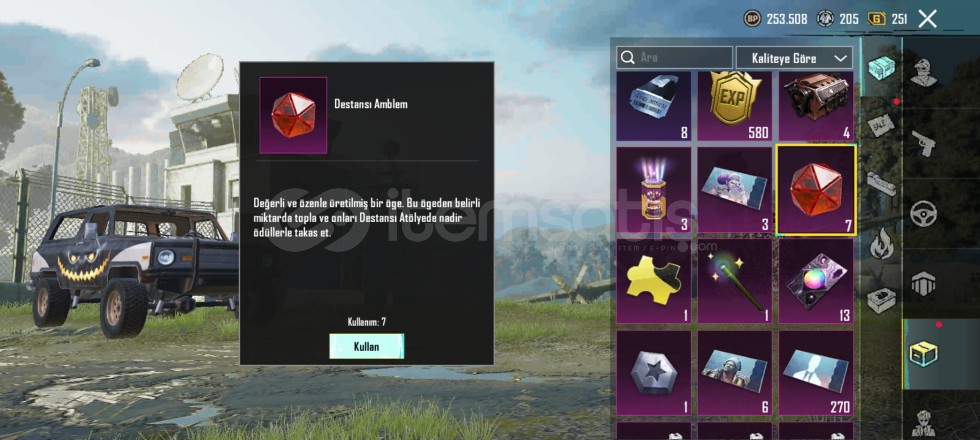Select the character outfit category icon
Image resolution: width=980 pixels, height=440 pixels.
pos(923,72)
